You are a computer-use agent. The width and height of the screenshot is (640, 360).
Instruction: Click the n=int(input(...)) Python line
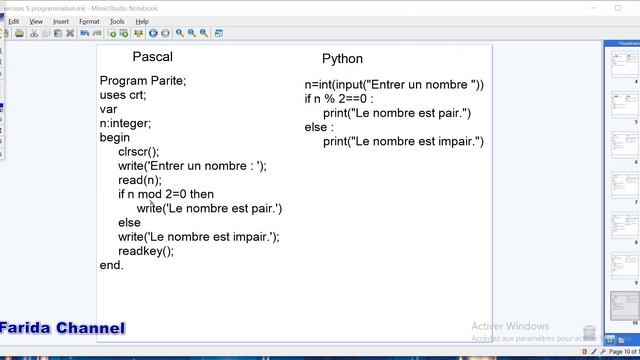(x=394, y=85)
